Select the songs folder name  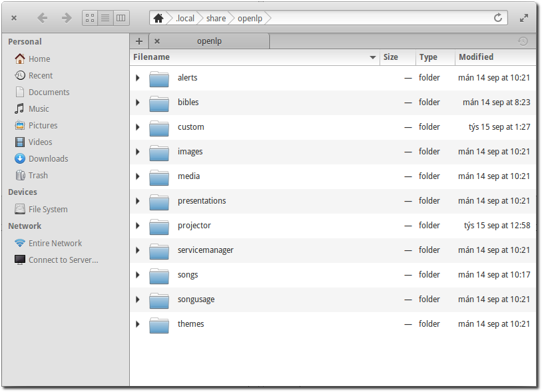tap(188, 275)
